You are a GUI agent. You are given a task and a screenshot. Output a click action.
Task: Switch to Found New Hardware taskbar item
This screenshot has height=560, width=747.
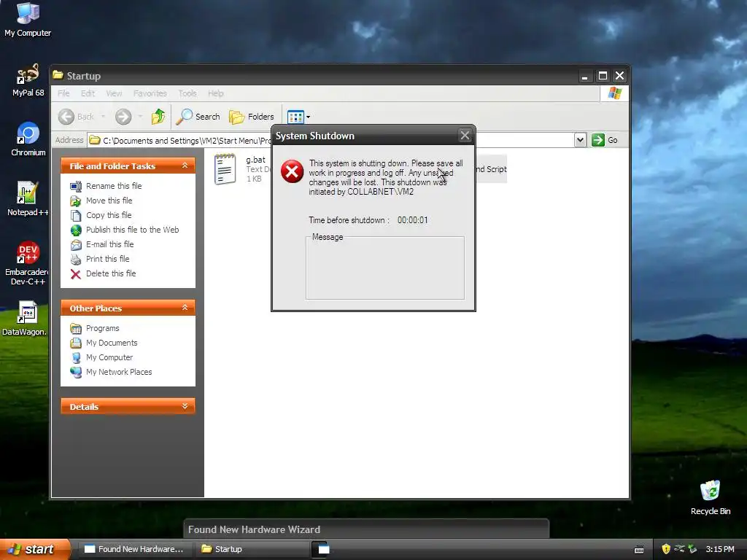(134, 549)
